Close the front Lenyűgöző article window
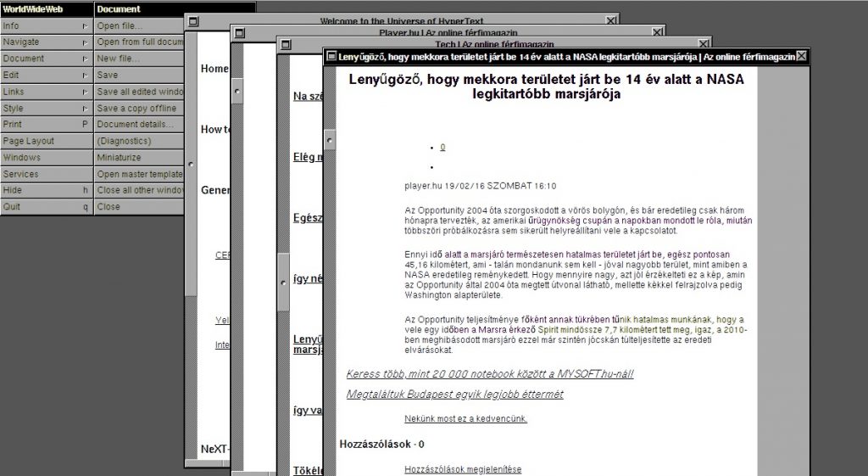The width and height of the screenshot is (868, 476). pos(801,56)
